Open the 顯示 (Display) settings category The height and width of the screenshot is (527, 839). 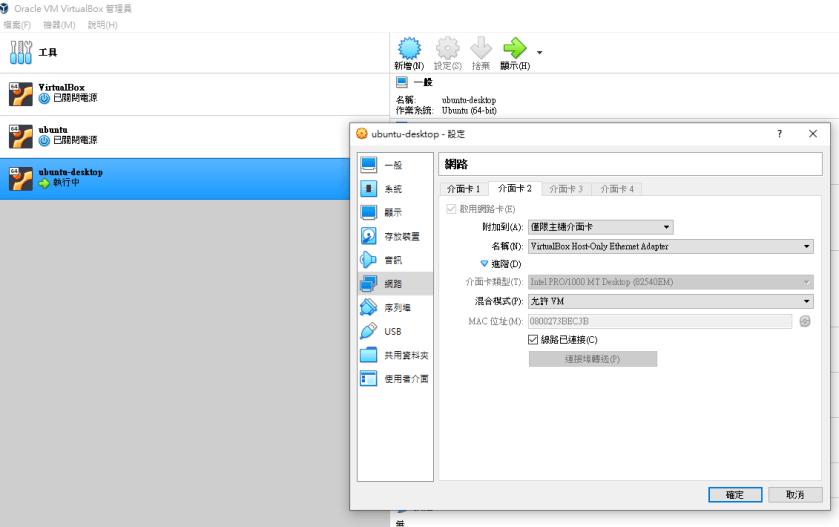393,212
